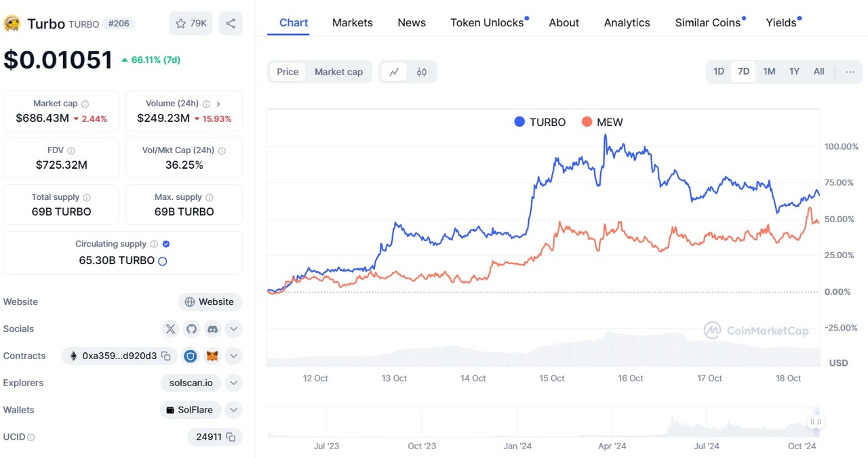The image size is (868, 458).
Task: Open the Token Unlocks tab
Action: (x=487, y=23)
